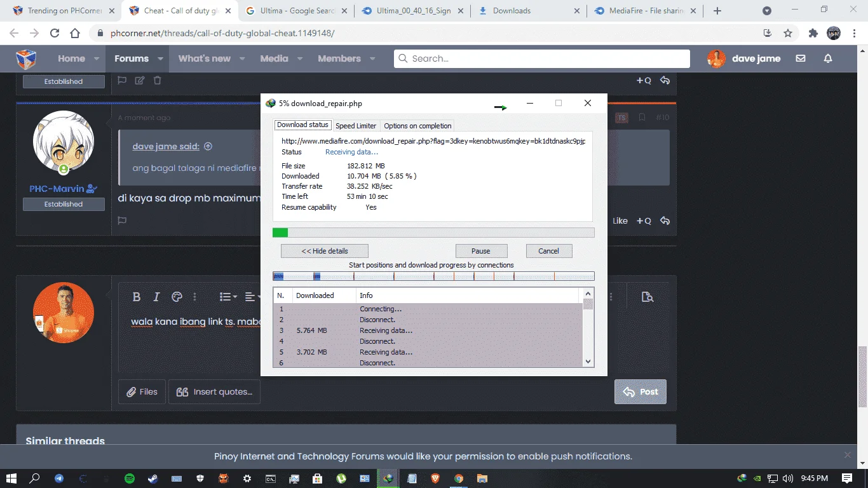Click the PHCorner logo icon in navbar

click(x=26, y=58)
